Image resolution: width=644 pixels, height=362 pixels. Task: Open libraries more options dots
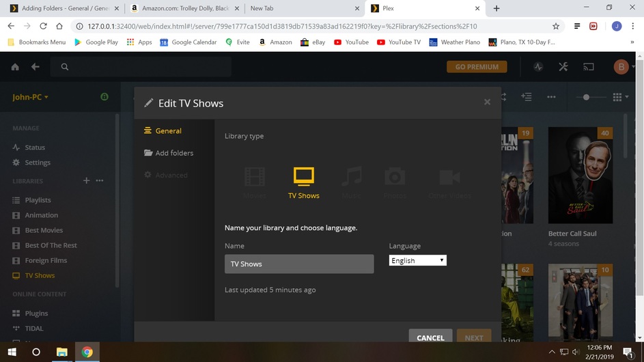click(x=100, y=180)
